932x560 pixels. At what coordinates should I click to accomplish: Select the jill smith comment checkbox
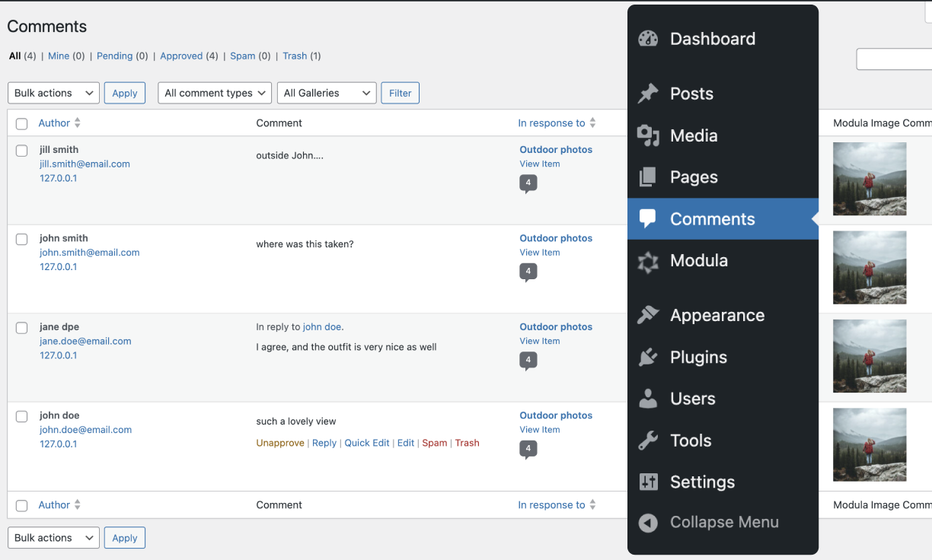[22, 151]
